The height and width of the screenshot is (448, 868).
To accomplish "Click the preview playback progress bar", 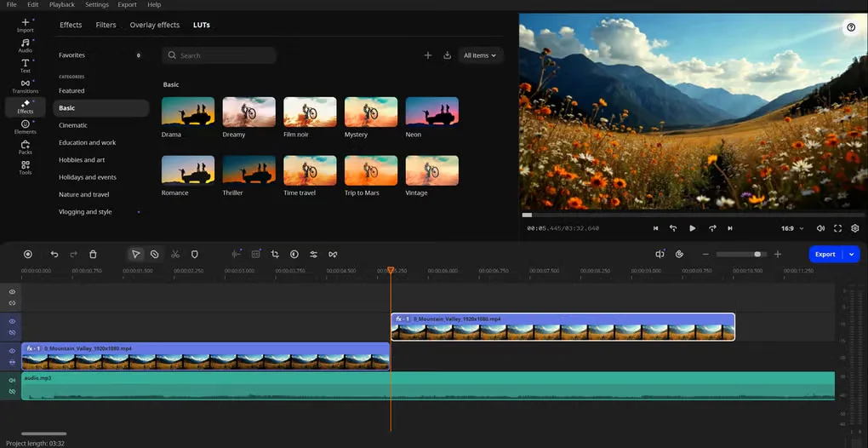I will 693,215.
